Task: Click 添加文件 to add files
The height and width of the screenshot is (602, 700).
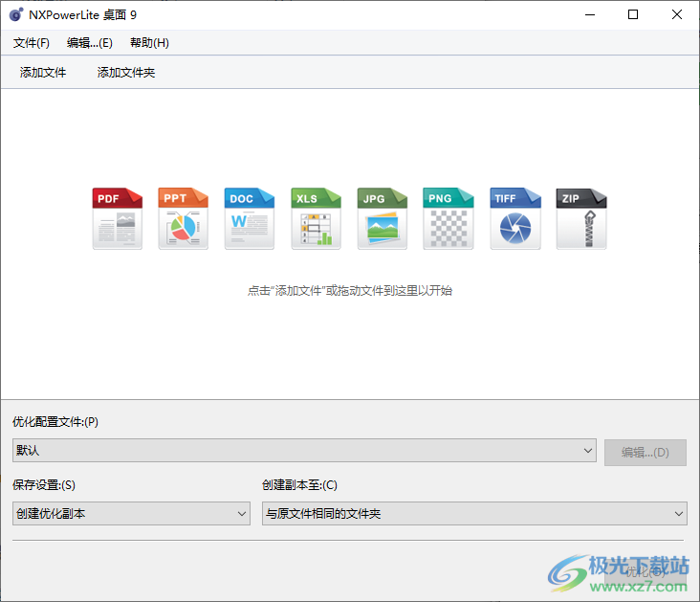Action: tap(43, 73)
